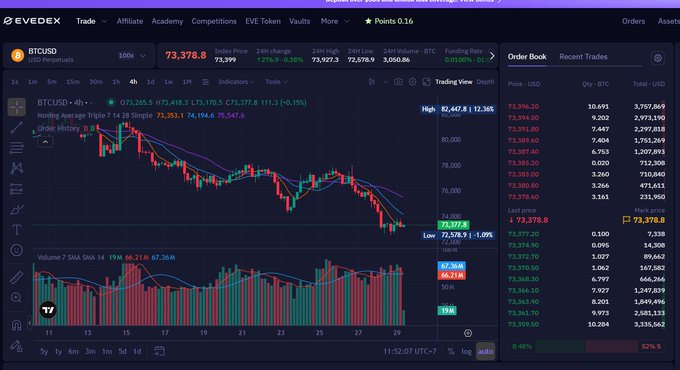Activate the zoom in tool

[16, 298]
